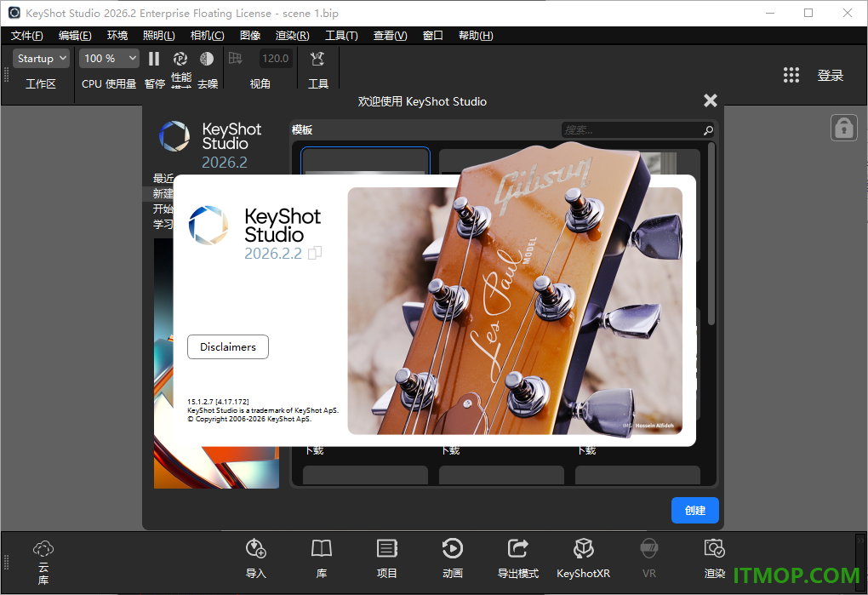Toggle the camera lock icon
The image size is (868, 595).
[x=843, y=128]
